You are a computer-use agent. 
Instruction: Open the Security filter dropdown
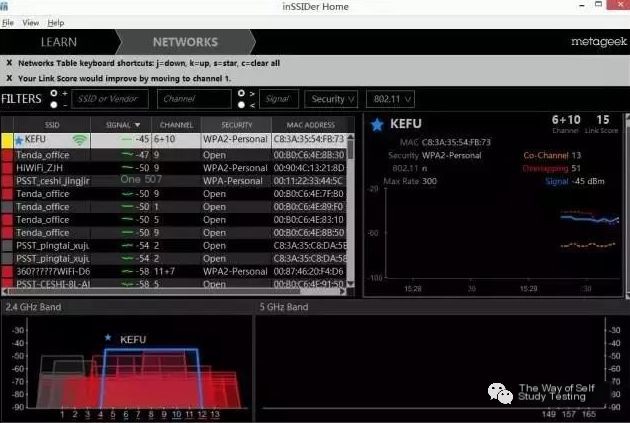331,99
